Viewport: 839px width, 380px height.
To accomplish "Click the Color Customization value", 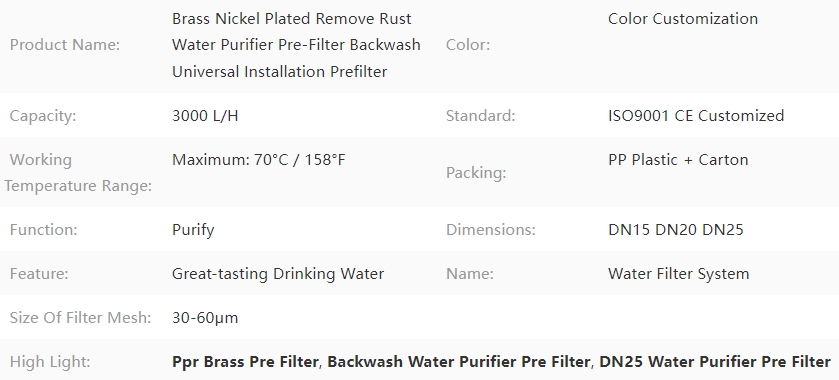I will pyautogui.click(x=683, y=19).
